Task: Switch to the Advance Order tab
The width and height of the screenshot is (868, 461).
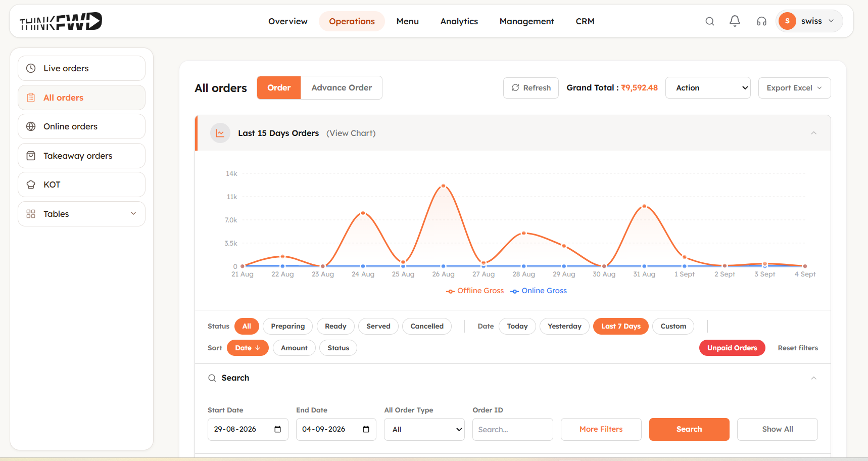Action: point(342,88)
